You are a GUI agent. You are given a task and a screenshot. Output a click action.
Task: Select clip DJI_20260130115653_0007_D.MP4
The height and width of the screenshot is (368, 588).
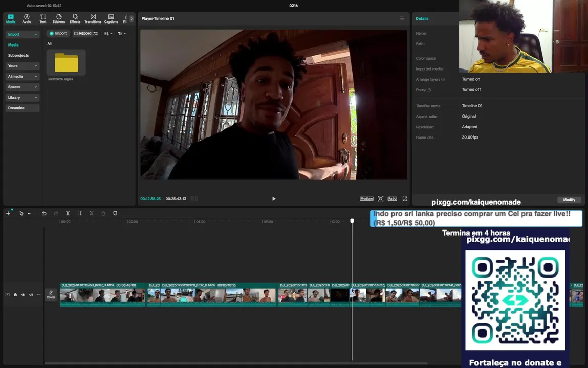point(102,294)
